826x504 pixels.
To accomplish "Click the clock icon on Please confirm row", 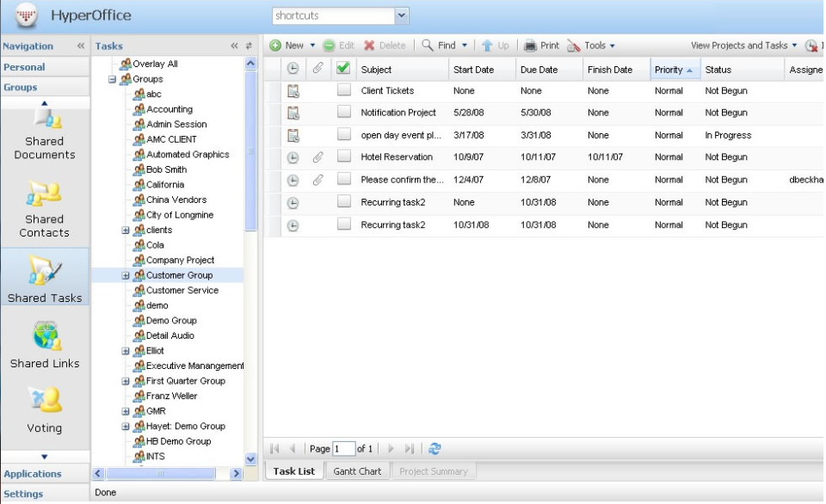I will pyautogui.click(x=293, y=180).
